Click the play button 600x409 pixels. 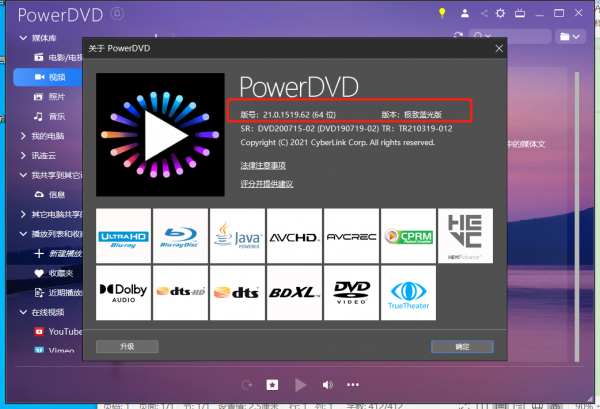[300, 385]
